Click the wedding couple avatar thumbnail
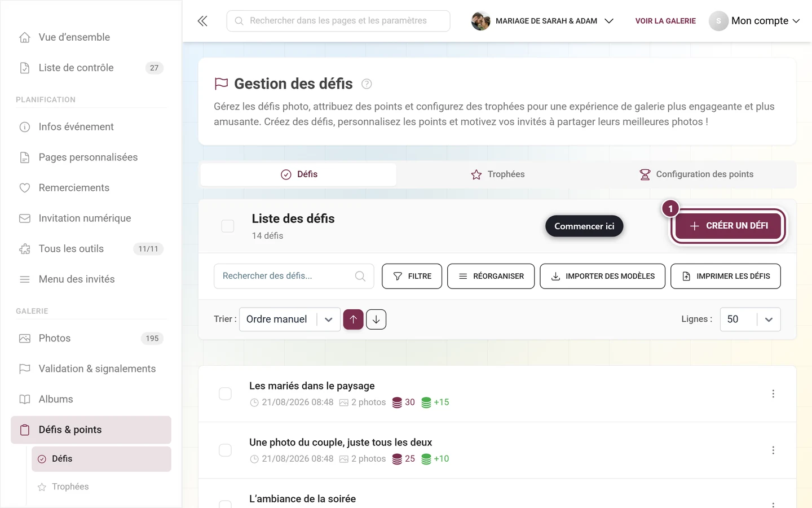Image resolution: width=812 pixels, height=508 pixels. [x=481, y=21]
